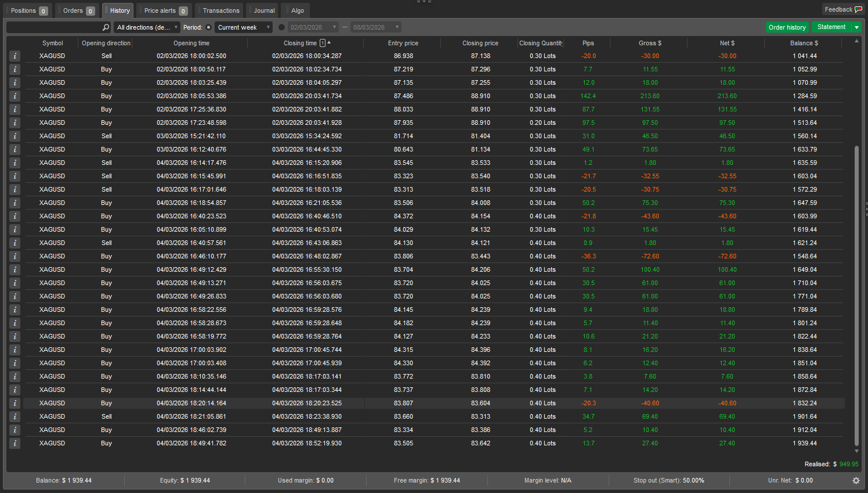Select the preset period radio button
Screen dimensions: 868x493
pos(209,27)
